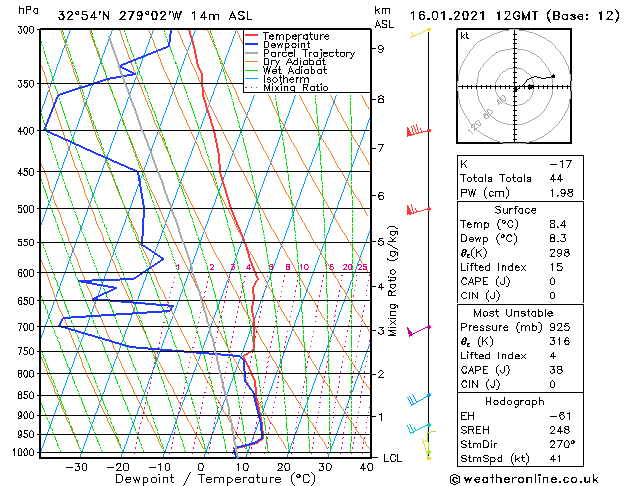Click the mixing ratio label 25 on the chart

point(362,267)
